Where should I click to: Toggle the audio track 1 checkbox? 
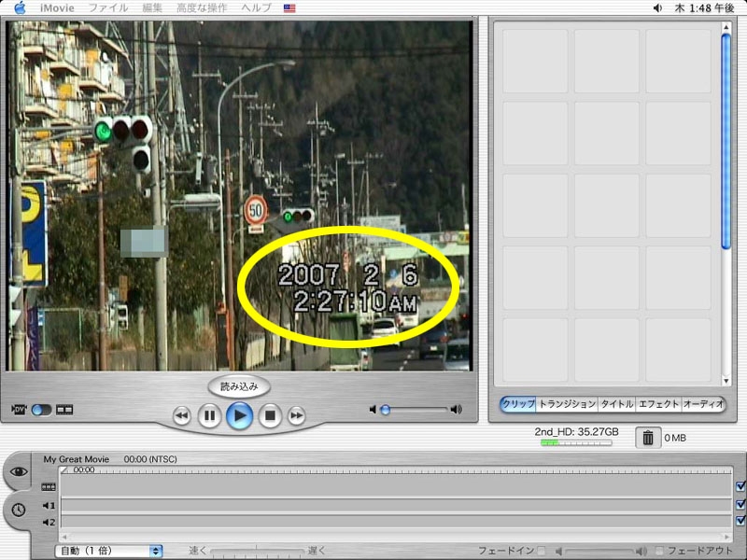pos(740,504)
